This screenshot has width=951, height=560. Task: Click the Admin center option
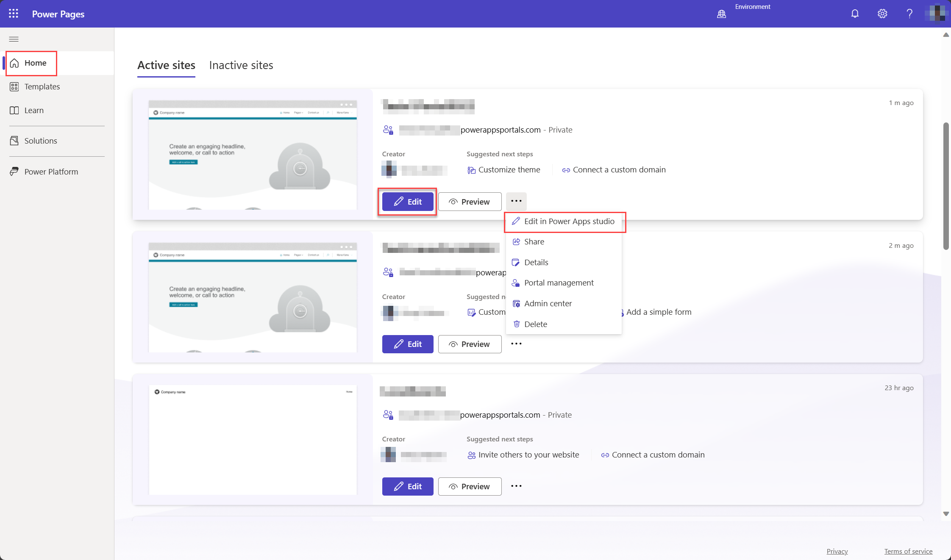pyautogui.click(x=548, y=303)
